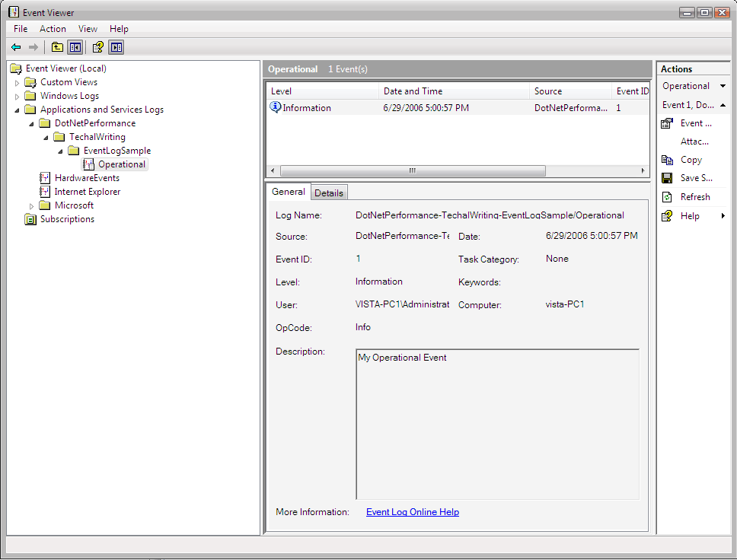737x560 pixels.
Task: Select the TechalWriting tree item
Action: pyautogui.click(x=97, y=137)
